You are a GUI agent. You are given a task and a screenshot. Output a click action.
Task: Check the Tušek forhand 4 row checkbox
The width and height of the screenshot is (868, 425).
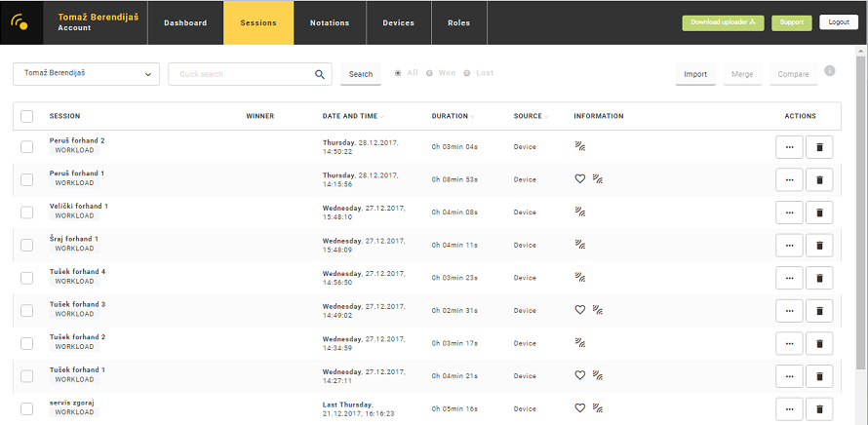(x=26, y=278)
